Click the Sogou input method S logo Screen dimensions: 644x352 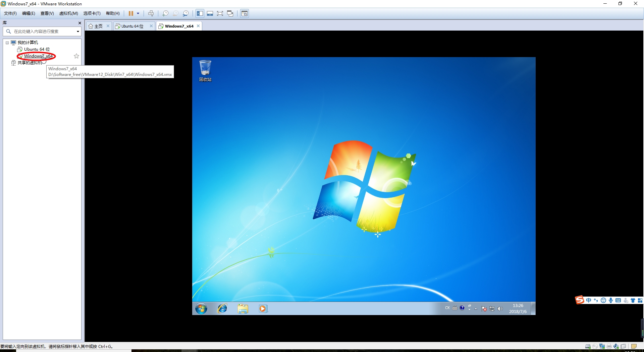(580, 300)
